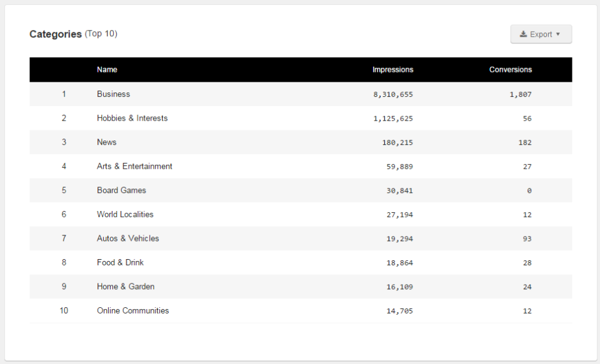Image resolution: width=600 pixels, height=364 pixels.
Task: Click the Export download icon
Action: point(524,34)
